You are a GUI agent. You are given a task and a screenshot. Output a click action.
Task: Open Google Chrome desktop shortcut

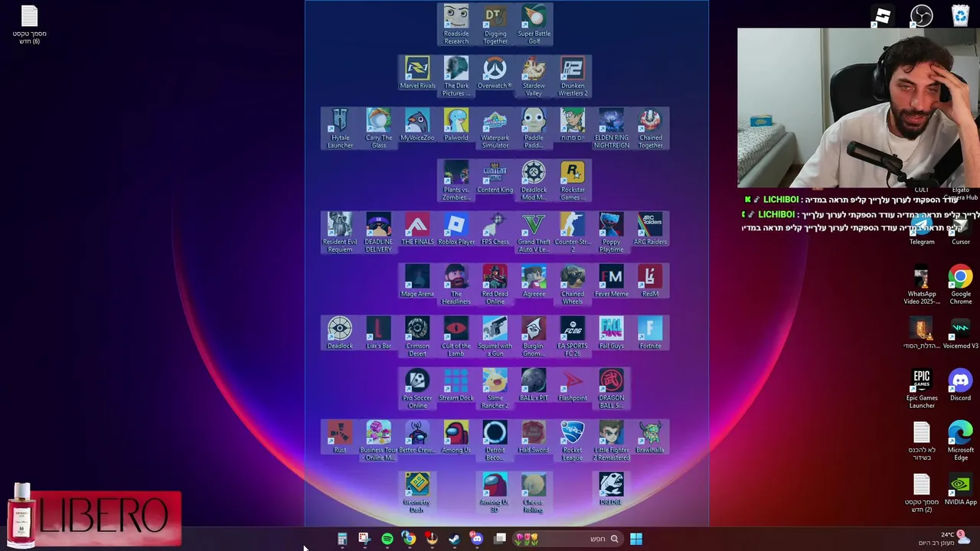coord(960,285)
